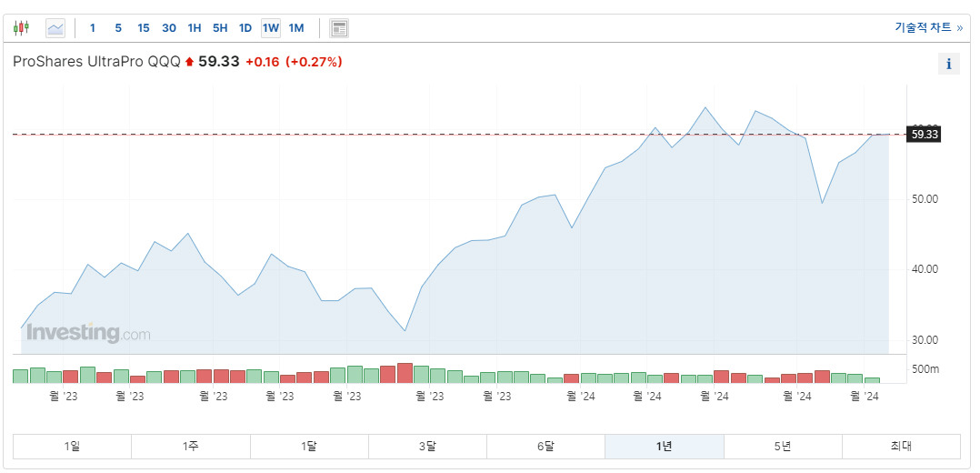Image resolution: width=980 pixels, height=473 pixels.
Task: Select the 5H interval
Action: 220,28
